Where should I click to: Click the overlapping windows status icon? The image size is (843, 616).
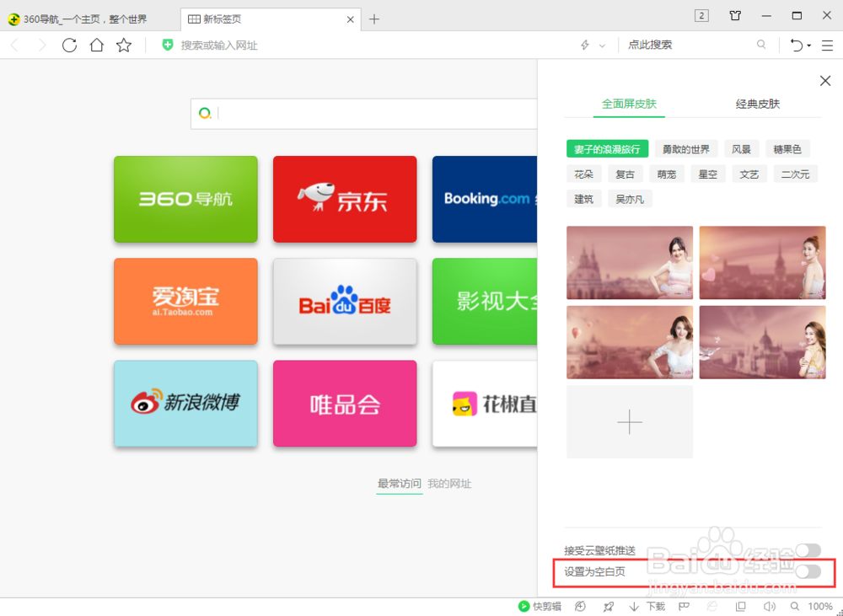(741, 607)
